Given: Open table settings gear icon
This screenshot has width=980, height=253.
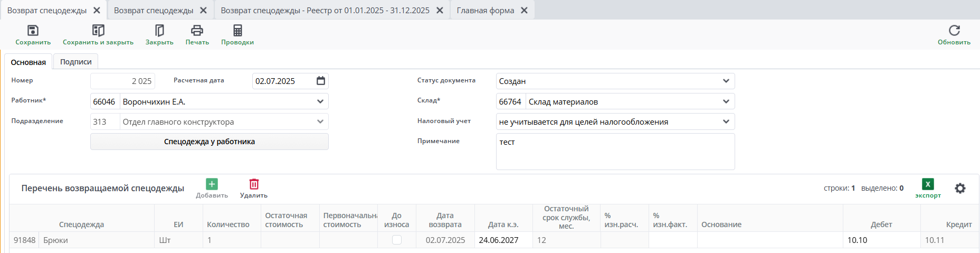Looking at the screenshot, I should [960, 188].
